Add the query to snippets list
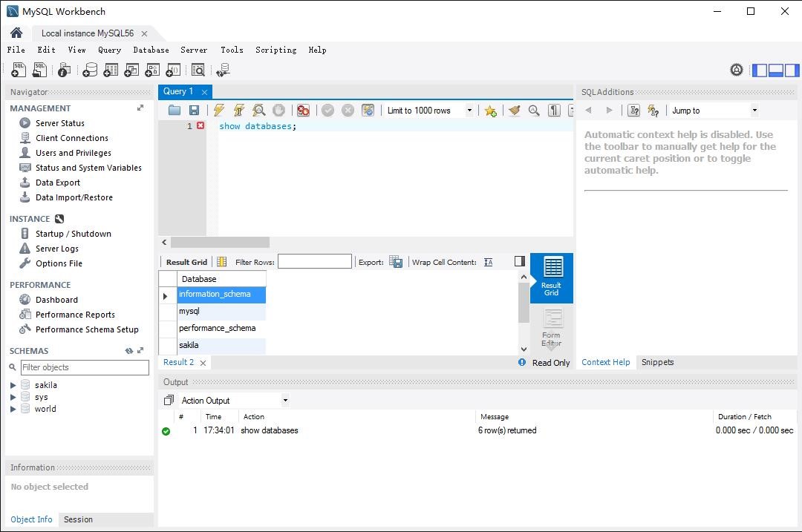 [491, 110]
